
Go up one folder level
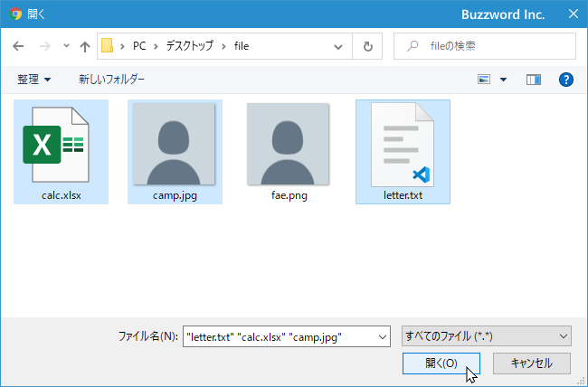click(x=85, y=46)
